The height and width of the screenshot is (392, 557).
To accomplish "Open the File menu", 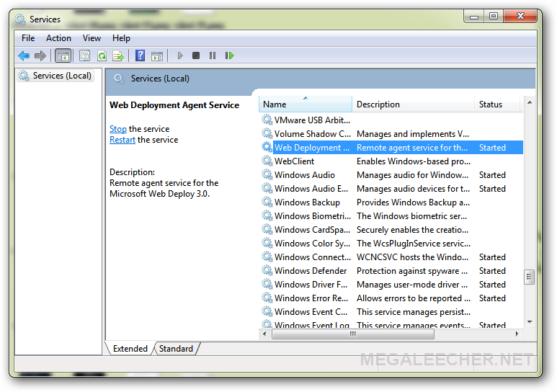I will [28, 38].
